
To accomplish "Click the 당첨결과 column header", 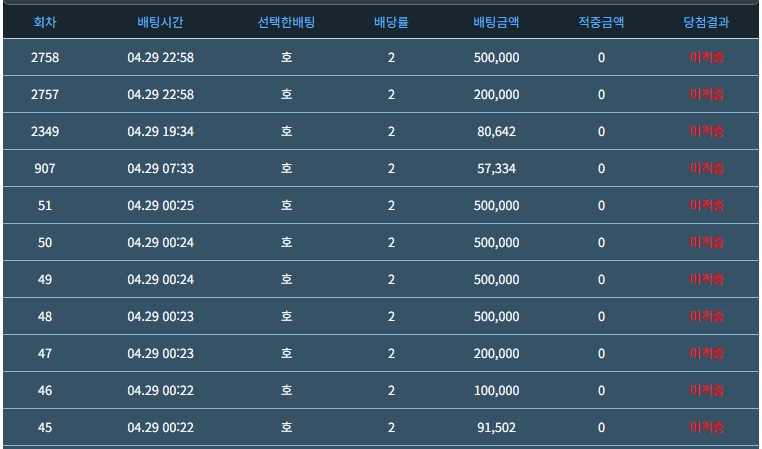I will click(x=706, y=21).
